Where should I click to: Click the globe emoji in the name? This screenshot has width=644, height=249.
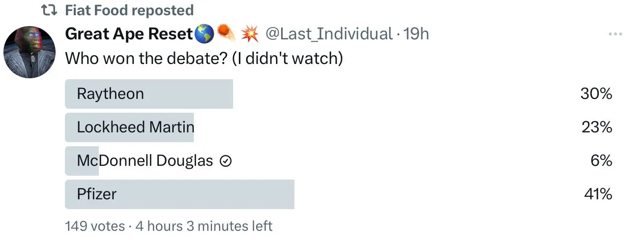[204, 34]
